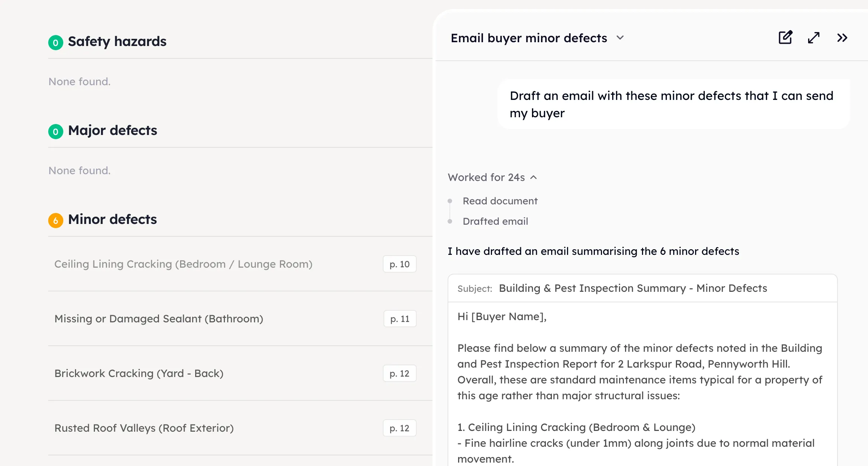The width and height of the screenshot is (868, 466).
Task: Click the Minor defects orange count badge
Action: [56, 220]
